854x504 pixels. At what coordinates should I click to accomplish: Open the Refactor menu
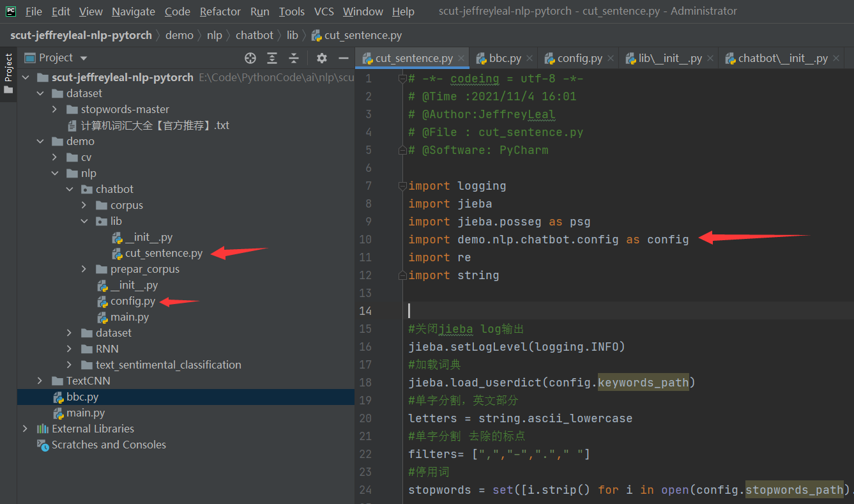click(220, 11)
